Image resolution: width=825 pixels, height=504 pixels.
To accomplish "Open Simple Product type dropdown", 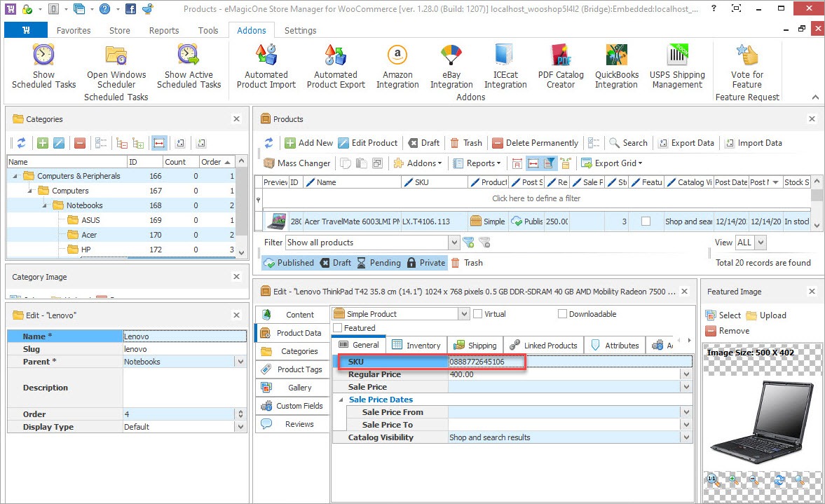I will click(463, 314).
